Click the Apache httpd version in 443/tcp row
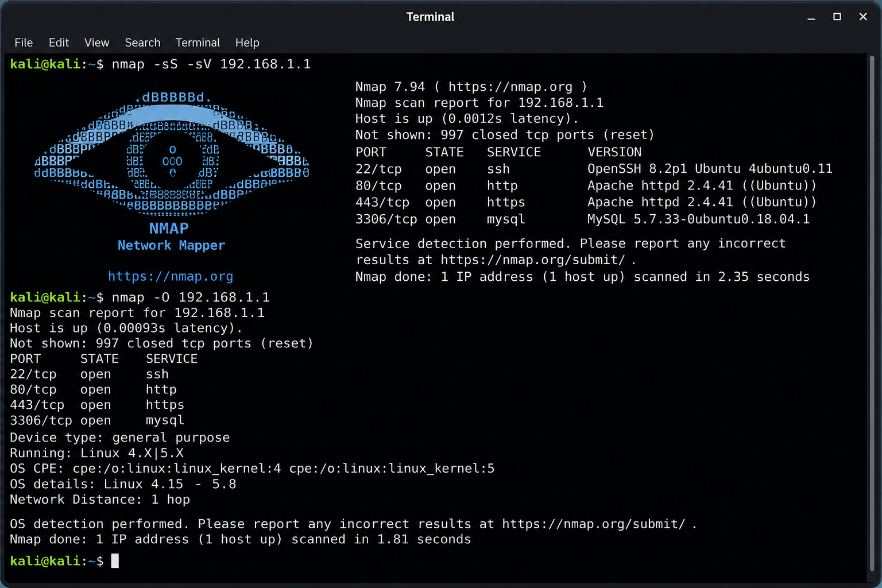The width and height of the screenshot is (882, 588). coord(702,202)
